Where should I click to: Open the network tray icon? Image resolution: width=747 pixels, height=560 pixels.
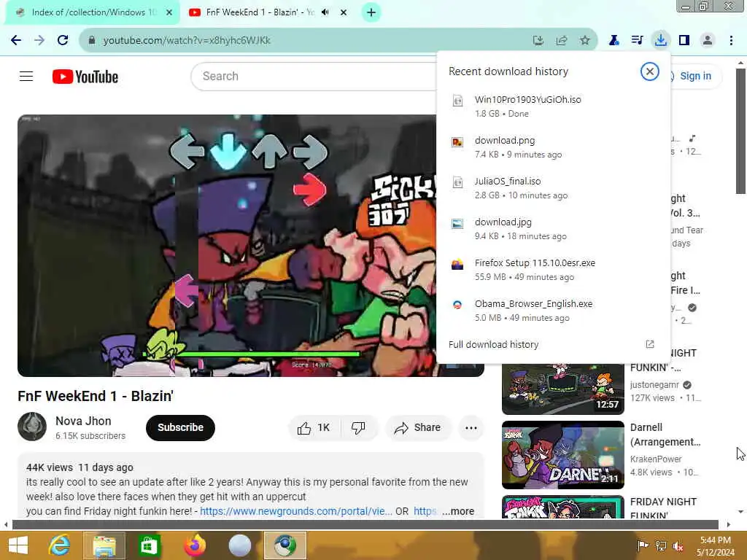point(660,545)
